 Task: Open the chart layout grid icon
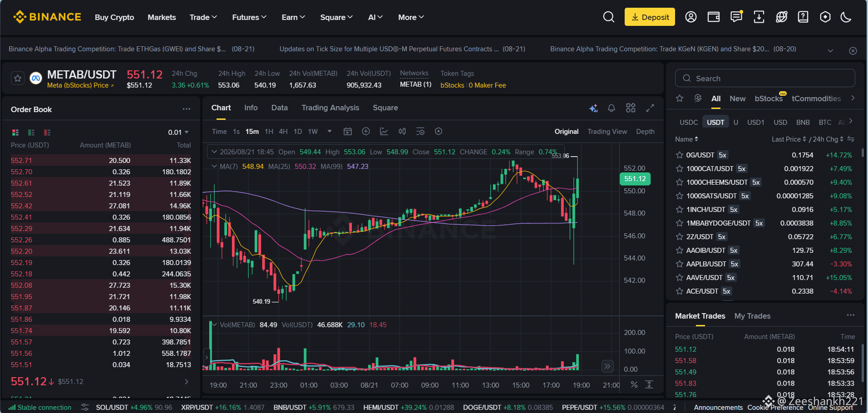(x=631, y=108)
